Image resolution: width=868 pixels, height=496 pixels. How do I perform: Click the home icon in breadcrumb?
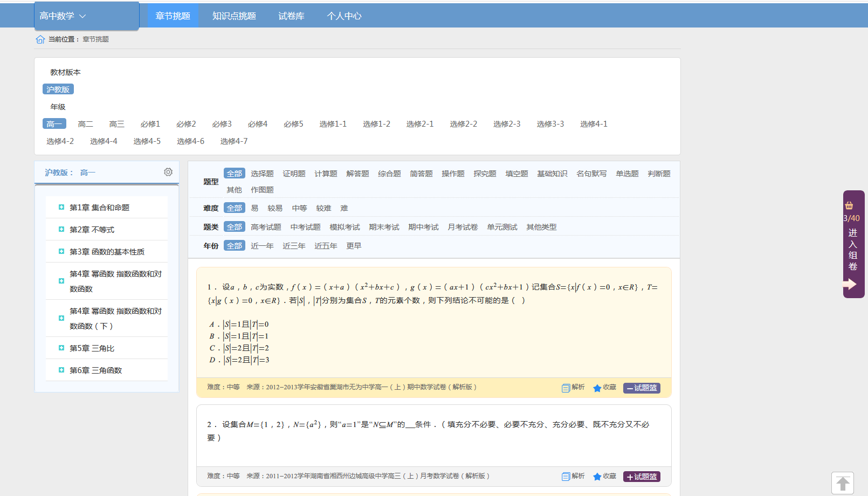pos(40,39)
